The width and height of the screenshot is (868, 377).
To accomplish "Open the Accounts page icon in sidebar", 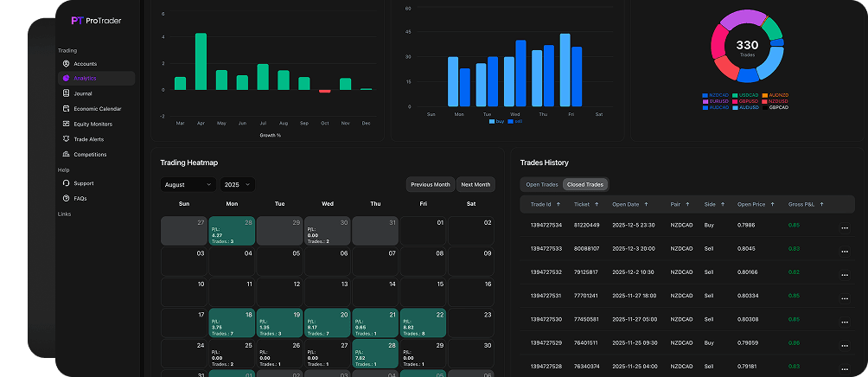I will click(x=66, y=64).
